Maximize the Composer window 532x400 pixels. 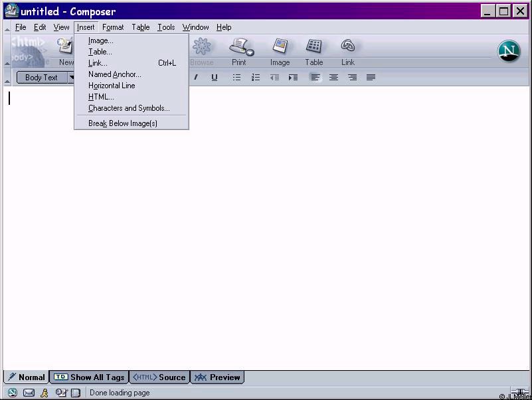tap(503, 11)
